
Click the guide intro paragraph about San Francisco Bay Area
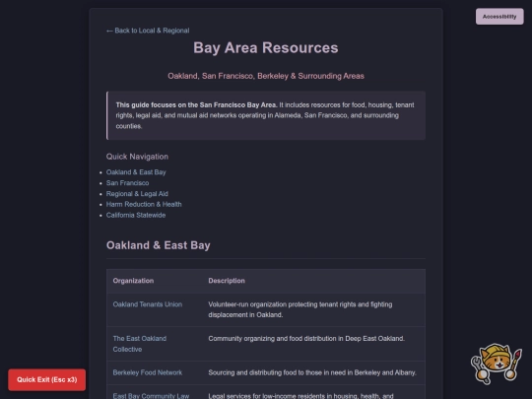point(266,115)
